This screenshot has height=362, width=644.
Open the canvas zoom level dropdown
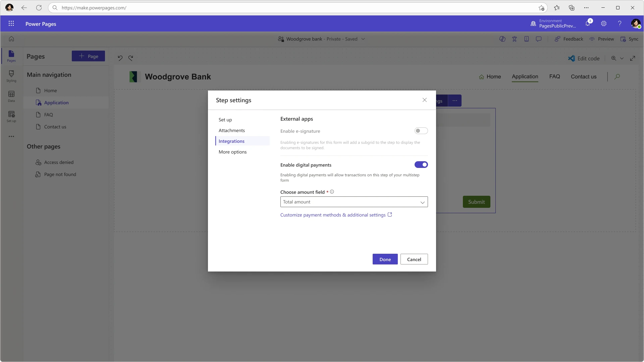tap(622, 58)
